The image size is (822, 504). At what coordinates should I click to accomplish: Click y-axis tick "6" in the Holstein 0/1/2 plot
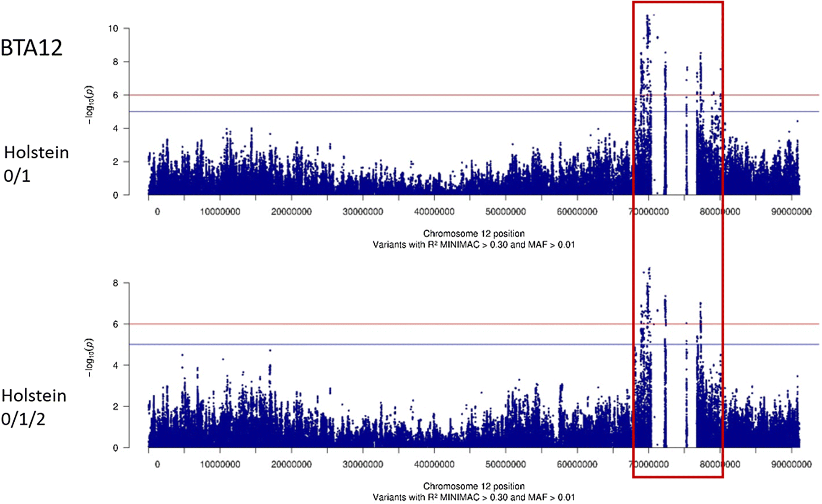point(115,324)
